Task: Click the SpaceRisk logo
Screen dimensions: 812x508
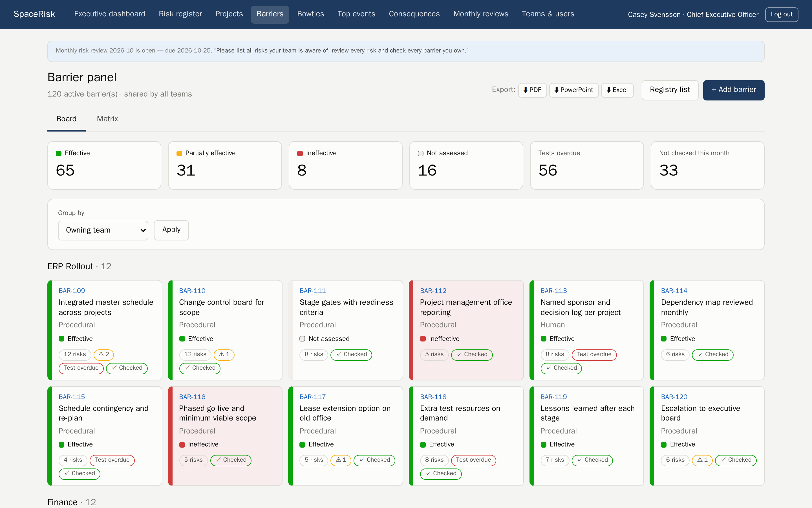Action: coord(34,14)
